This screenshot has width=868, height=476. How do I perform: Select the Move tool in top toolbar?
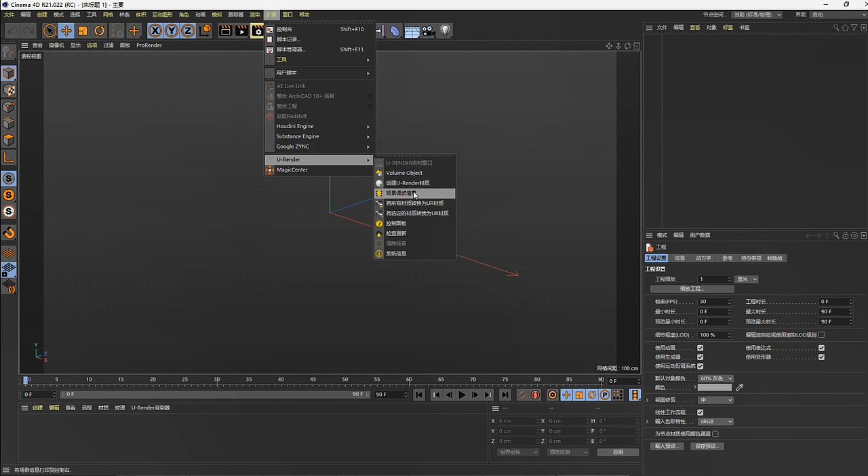click(x=66, y=31)
